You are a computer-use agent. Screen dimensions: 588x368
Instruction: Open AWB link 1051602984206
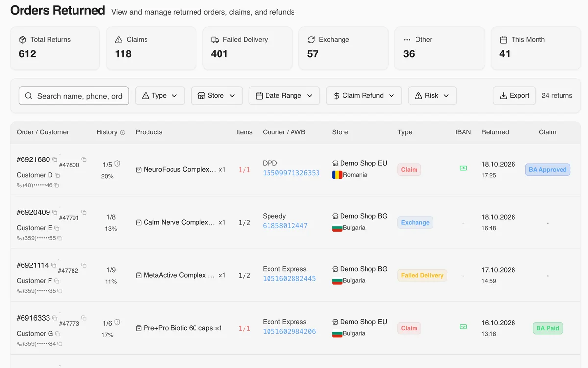289,332
